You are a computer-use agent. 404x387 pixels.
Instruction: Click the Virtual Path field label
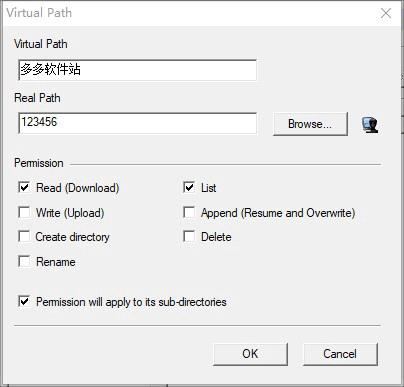[41, 44]
